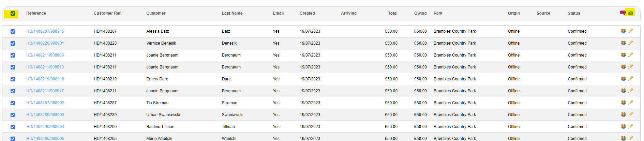644x141 pixels.
Task: Click people icon for Santino Tillman booking
Action: [623, 126]
